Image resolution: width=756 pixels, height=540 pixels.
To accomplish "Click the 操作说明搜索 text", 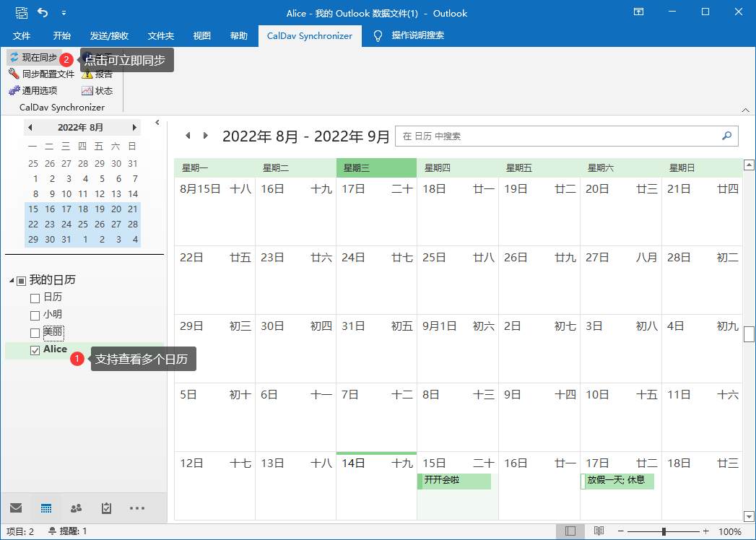I will pyautogui.click(x=417, y=35).
